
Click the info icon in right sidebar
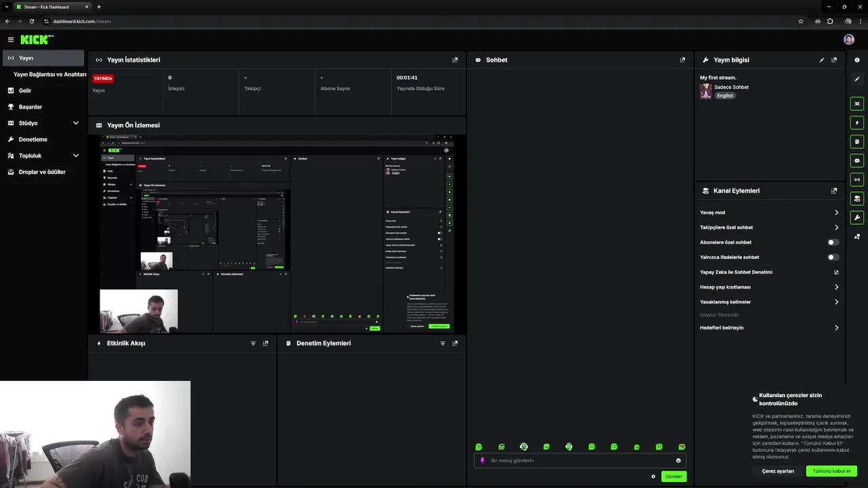pyautogui.click(x=857, y=60)
